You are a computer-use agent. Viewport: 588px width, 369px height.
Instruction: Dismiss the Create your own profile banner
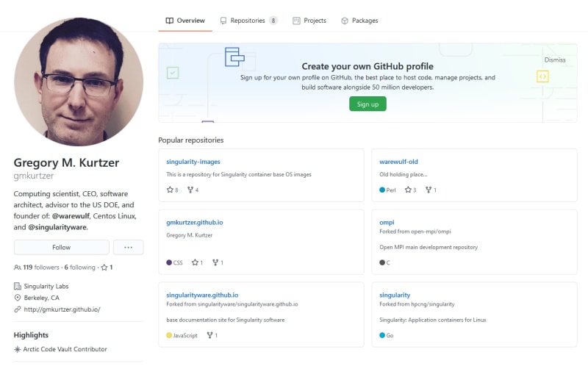pos(554,60)
